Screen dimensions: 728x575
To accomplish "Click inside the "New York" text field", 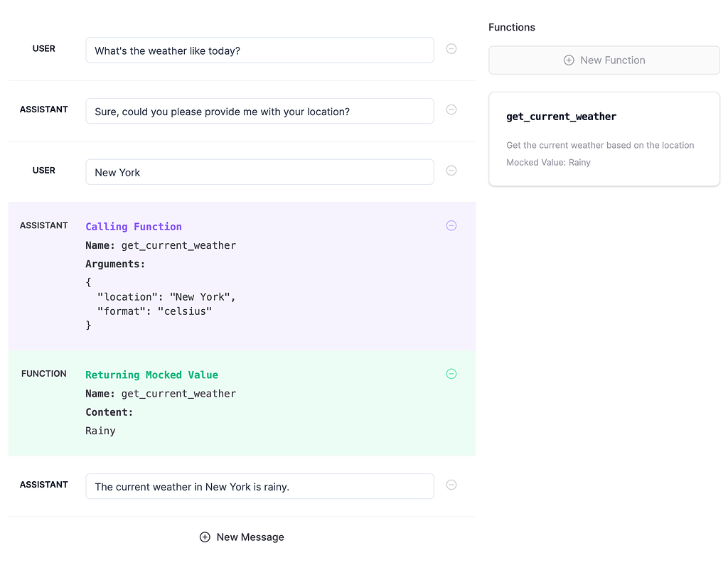I will pos(259,171).
